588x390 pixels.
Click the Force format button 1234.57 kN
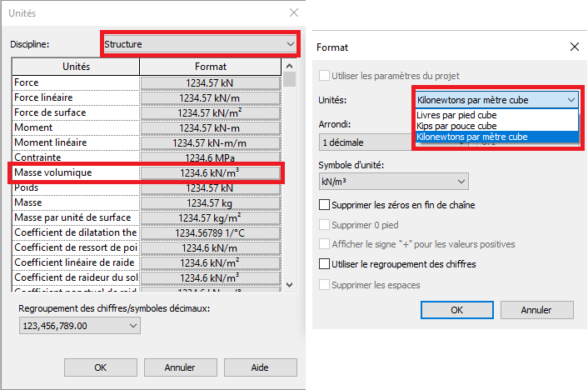point(210,82)
